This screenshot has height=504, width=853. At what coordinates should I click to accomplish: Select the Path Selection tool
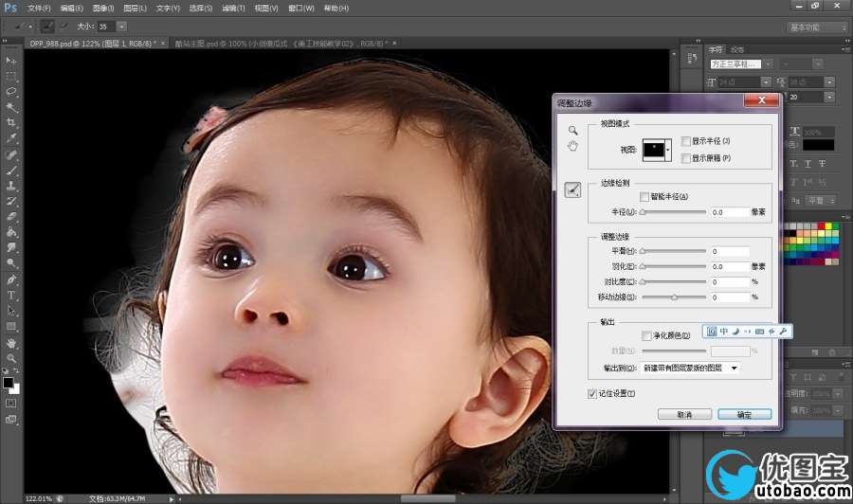point(10,311)
